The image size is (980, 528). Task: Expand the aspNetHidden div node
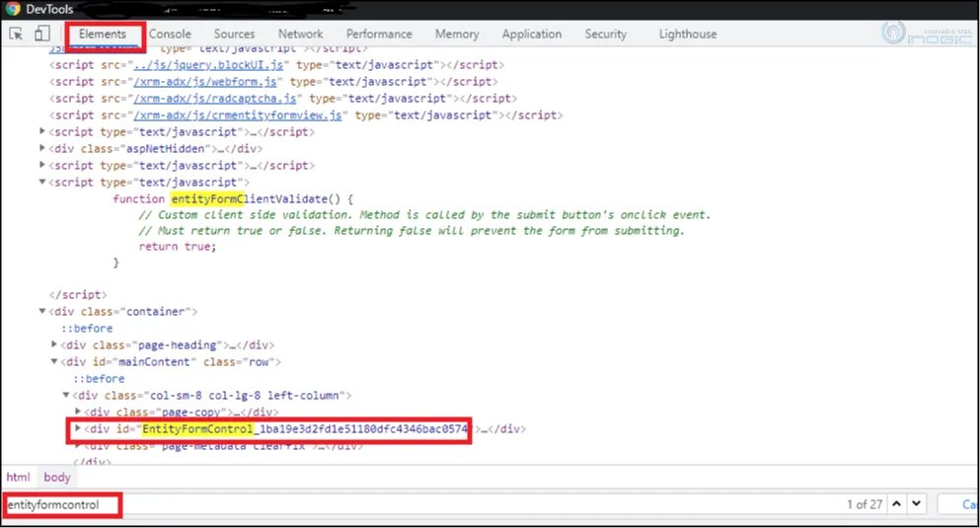[42, 149]
